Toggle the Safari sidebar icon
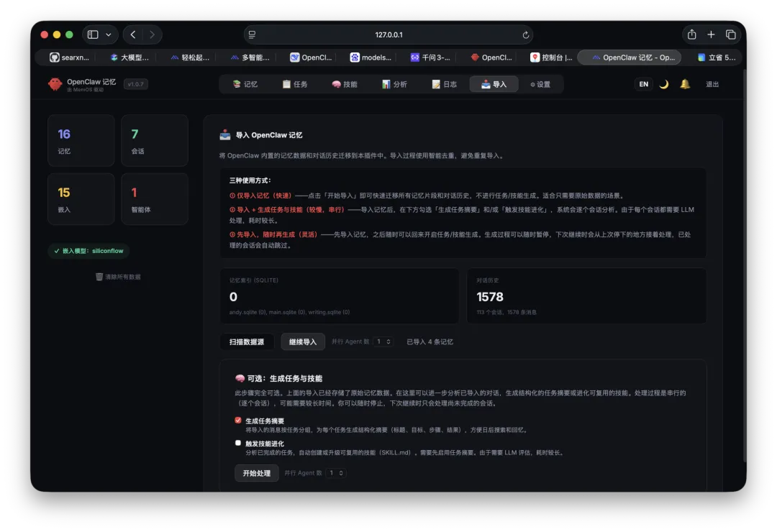 [93, 35]
